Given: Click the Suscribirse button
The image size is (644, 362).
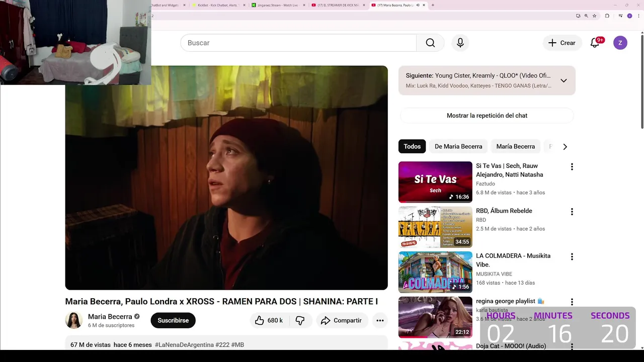Looking at the screenshot, I should click(x=173, y=320).
